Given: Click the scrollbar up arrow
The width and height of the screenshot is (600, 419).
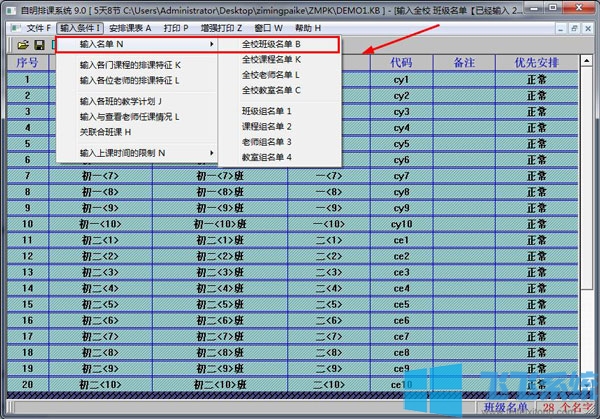Looking at the screenshot, I should pos(586,60).
